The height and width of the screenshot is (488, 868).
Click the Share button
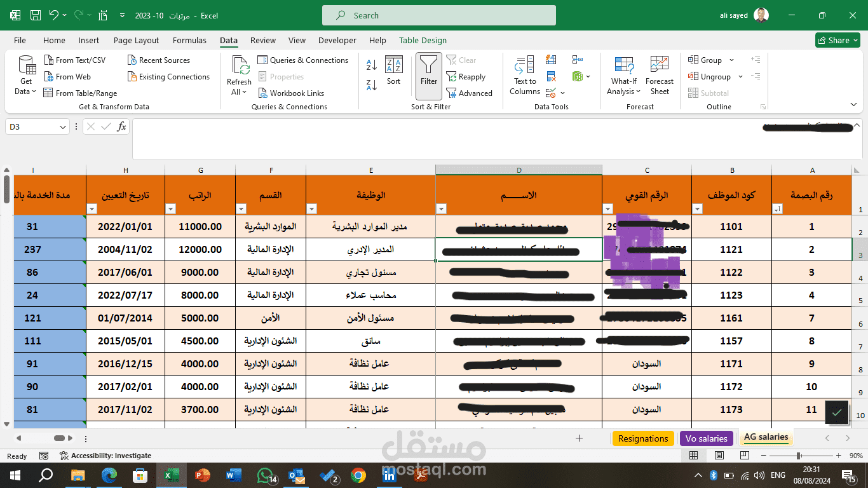(x=837, y=39)
